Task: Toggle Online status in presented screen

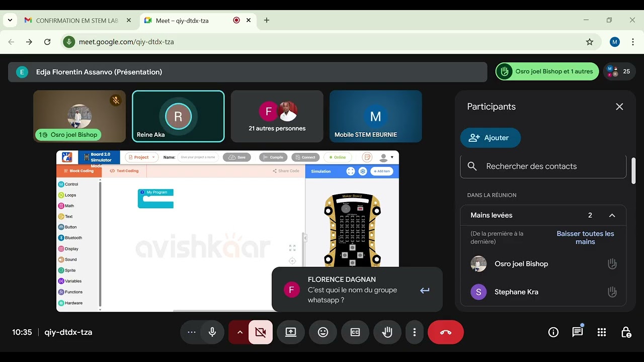Action: pyautogui.click(x=338, y=157)
